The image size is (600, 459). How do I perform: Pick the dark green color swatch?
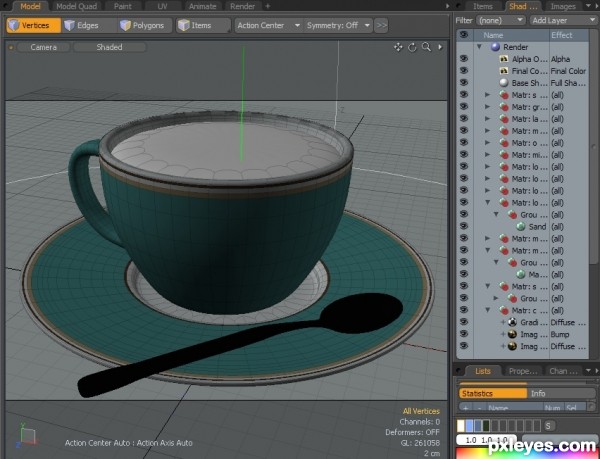point(486,425)
